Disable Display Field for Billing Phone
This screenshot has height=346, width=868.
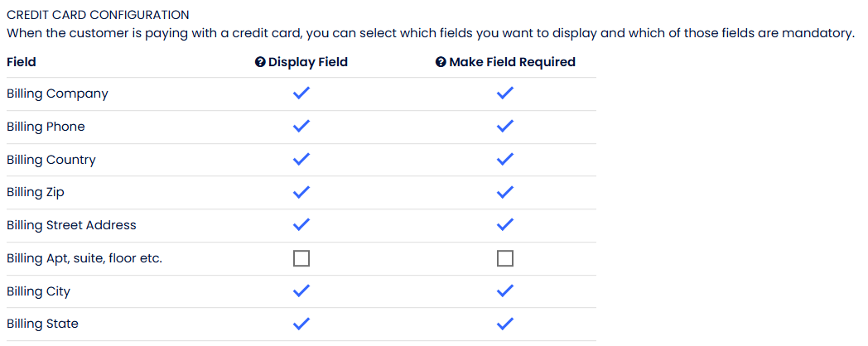pyautogui.click(x=301, y=127)
